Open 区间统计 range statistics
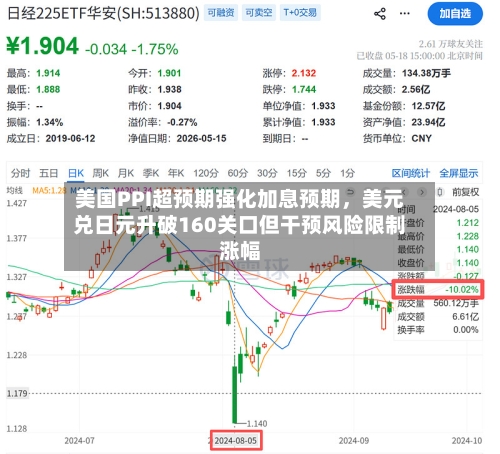The height and width of the screenshot is (454, 500). click(x=411, y=173)
